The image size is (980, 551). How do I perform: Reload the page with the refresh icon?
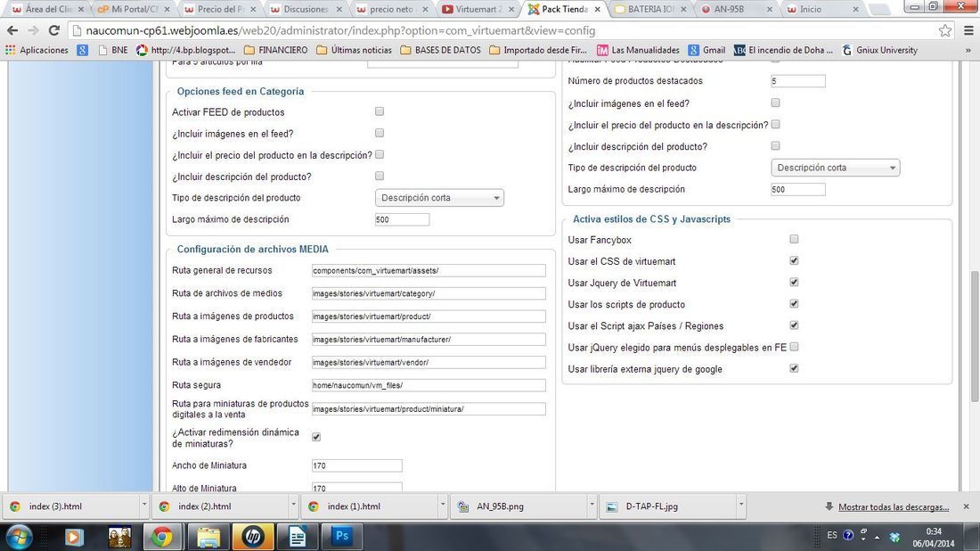(x=53, y=30)
